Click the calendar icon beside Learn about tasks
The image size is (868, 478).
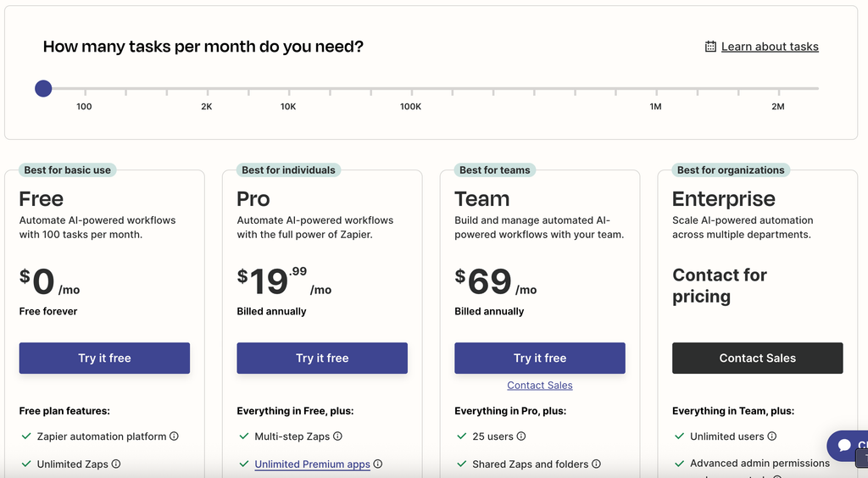[710, 47]
